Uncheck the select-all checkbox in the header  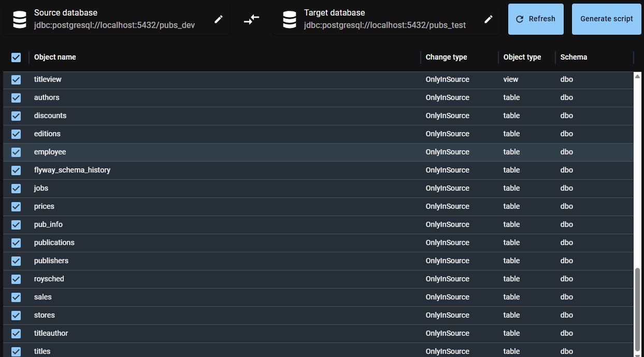coord(16,58)
